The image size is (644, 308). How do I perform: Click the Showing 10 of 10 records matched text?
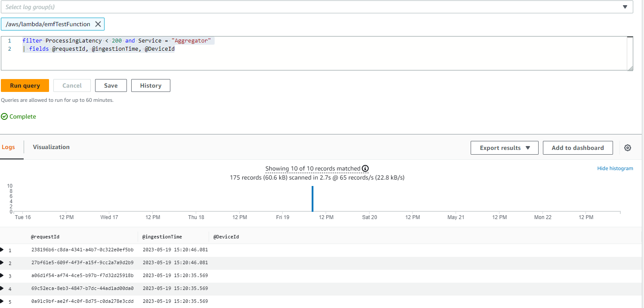coord(313,168)
